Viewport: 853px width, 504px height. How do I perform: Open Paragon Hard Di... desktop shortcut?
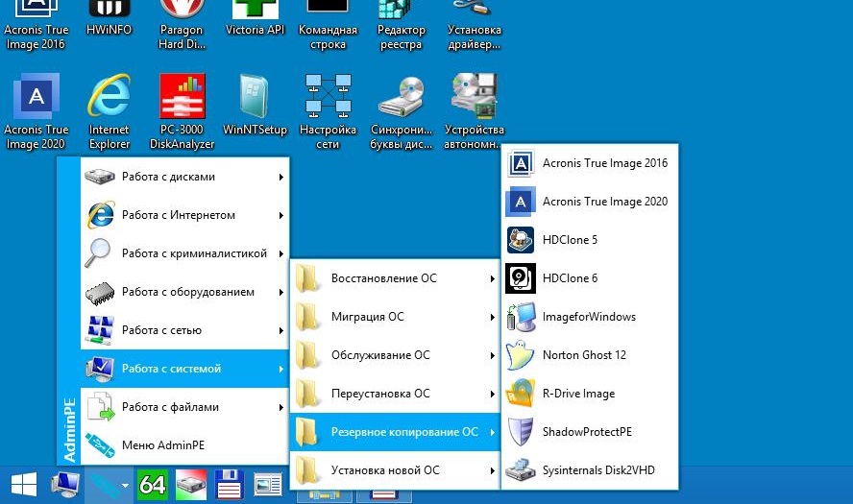tap(183, 25)
